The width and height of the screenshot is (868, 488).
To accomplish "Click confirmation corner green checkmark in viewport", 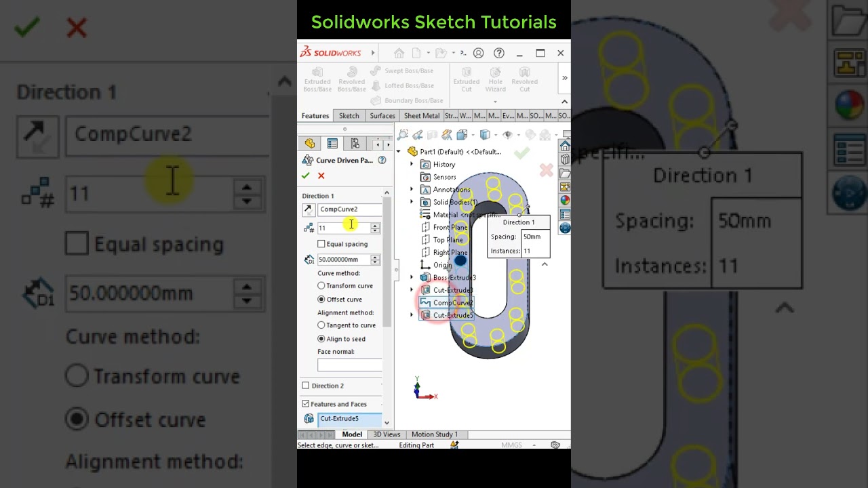I will pyautogui.click(x=521, y=155).
